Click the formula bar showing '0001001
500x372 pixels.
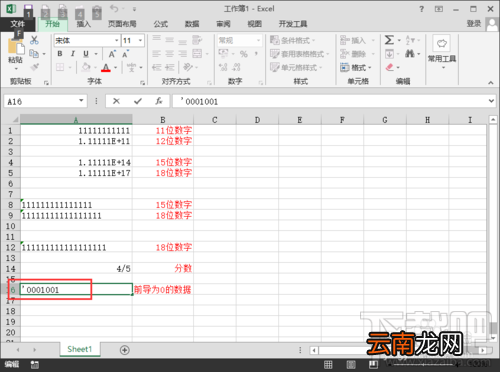pyautogui.click(x=329, y=101)
